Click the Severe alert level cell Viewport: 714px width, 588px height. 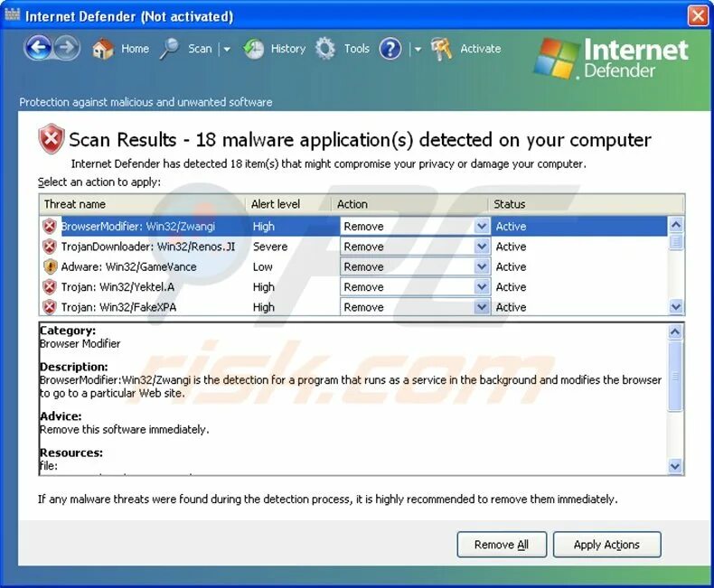click(270, 247)
